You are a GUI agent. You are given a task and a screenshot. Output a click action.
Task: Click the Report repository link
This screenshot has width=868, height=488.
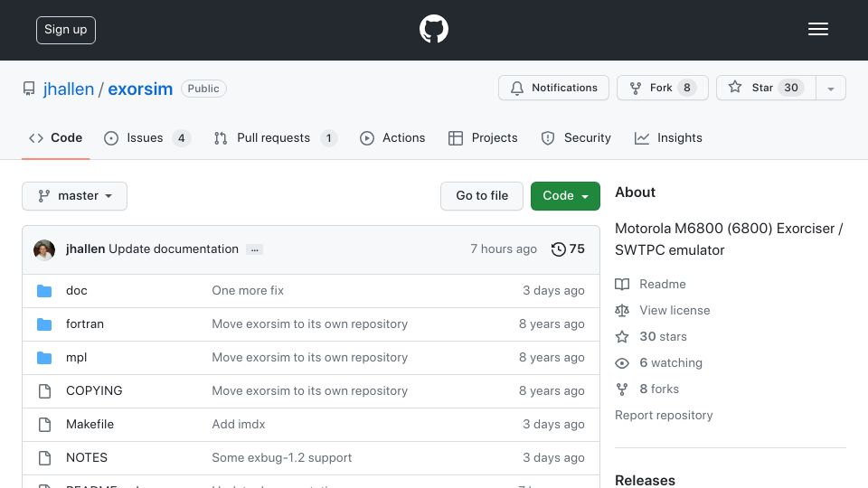(x=664, y=415)
